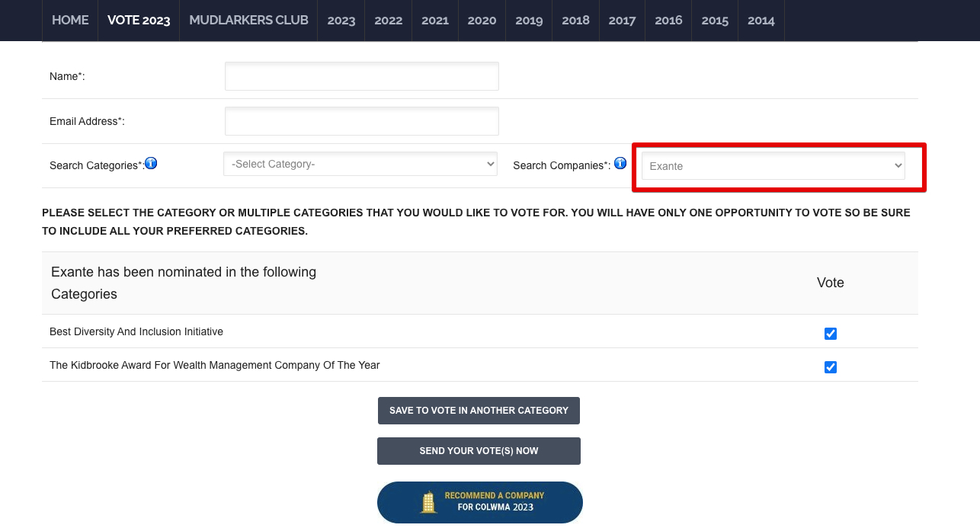Viewport: 980px width, 528px height.
Task: Focus the Name input field
Action: pyautogui.click(x=362, y=76)
